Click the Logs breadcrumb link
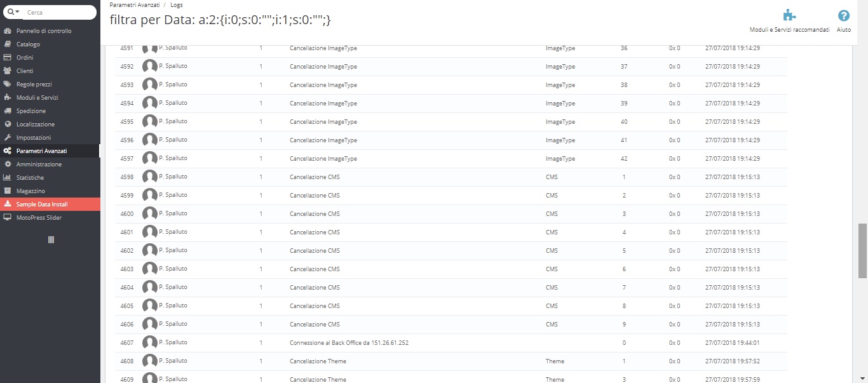This screenshot has height=383, width=868. [177, 4]
